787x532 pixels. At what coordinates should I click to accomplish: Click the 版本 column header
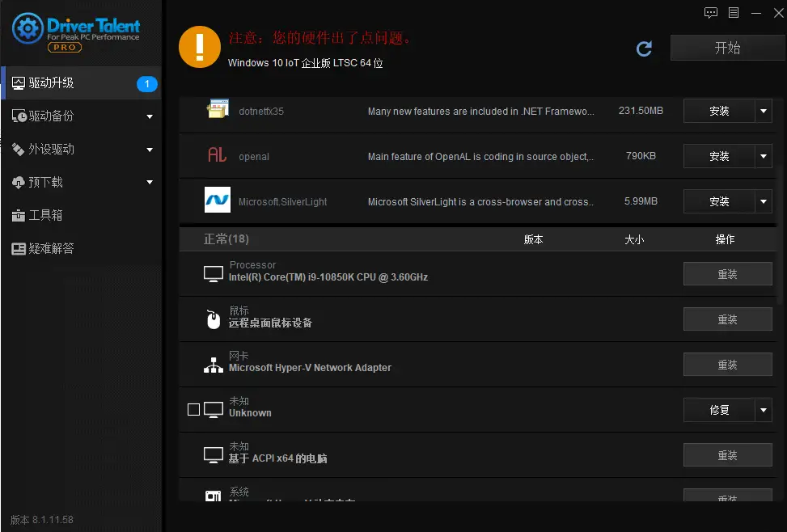click(533, 239)
